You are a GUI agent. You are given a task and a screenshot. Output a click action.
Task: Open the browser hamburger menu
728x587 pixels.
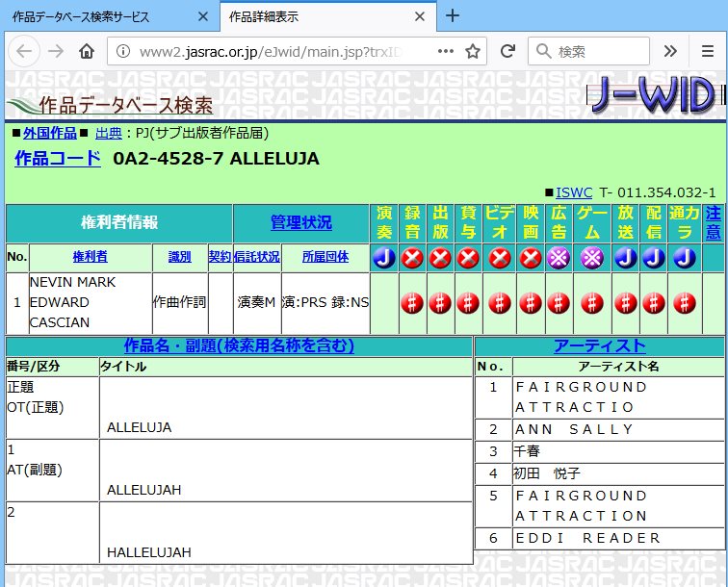click(x=708, y=51)
